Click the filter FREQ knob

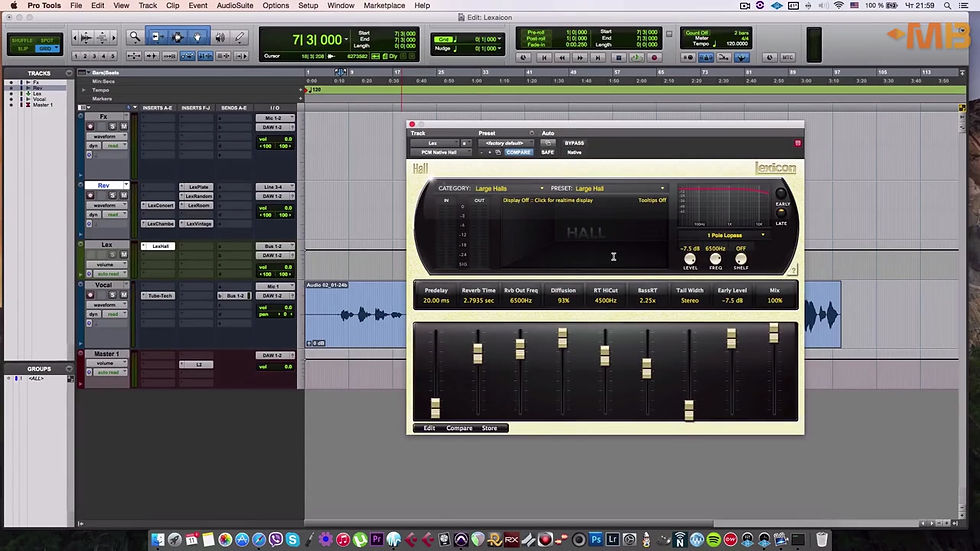pyautogui.click(x=716, y=258)
